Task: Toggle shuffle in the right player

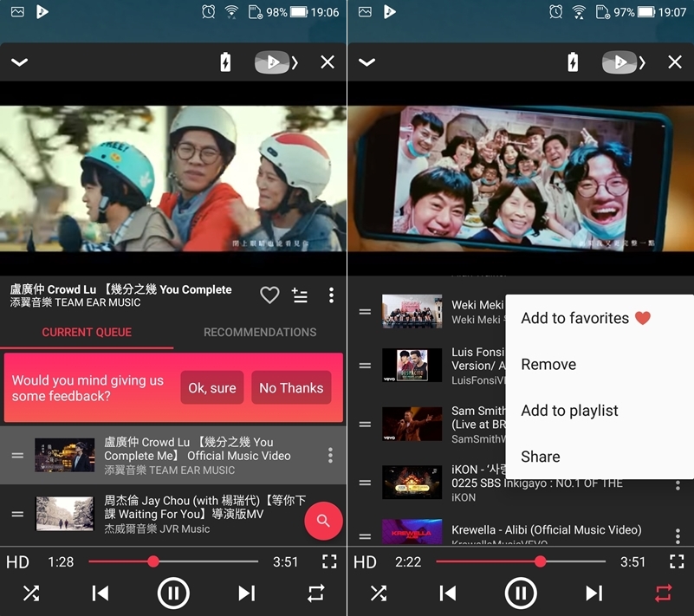Action: click(x=379, y=593)
